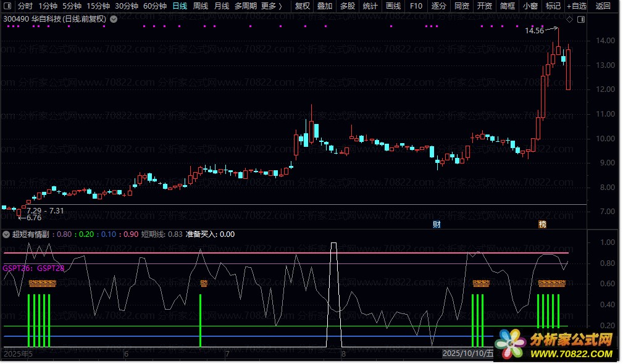Toggle the 叠加 overlay option
The image size is (623, 364).
(324, 6)
